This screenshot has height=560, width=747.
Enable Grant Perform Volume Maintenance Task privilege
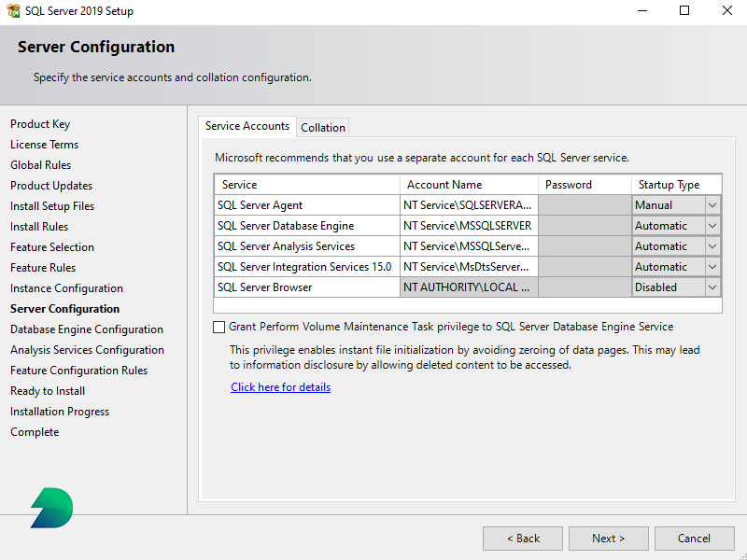(218, 327)
